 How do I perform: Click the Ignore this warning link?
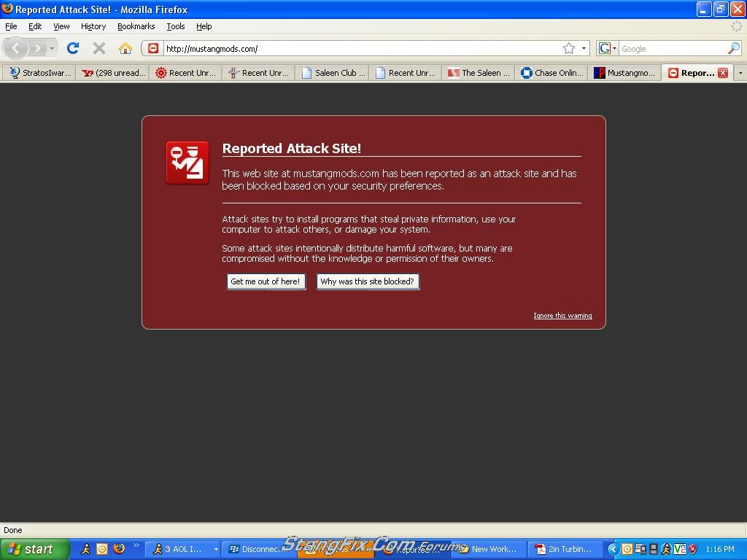(562, 315)
